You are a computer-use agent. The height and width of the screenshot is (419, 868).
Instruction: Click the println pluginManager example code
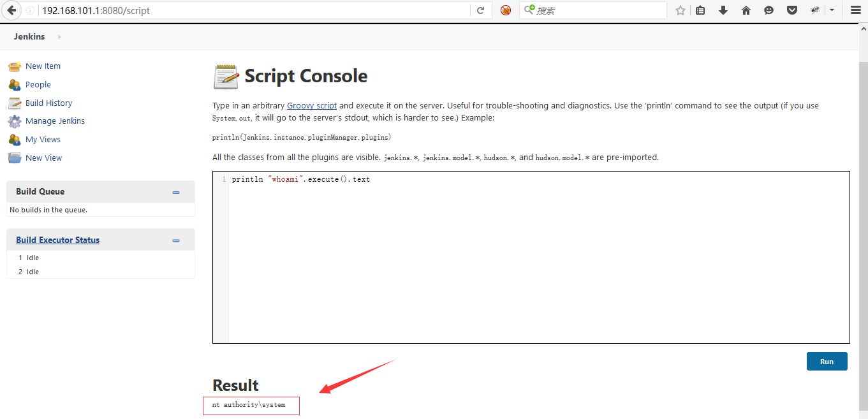[302, 138]
